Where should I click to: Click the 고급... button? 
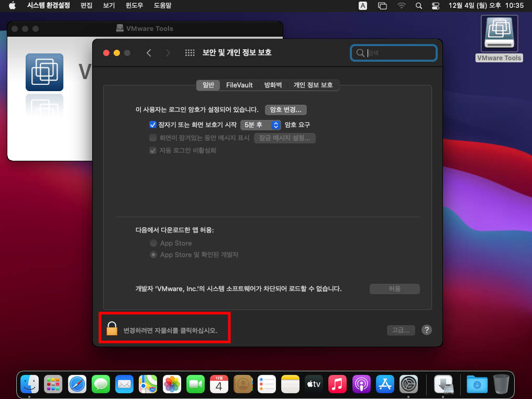point(401,330)
